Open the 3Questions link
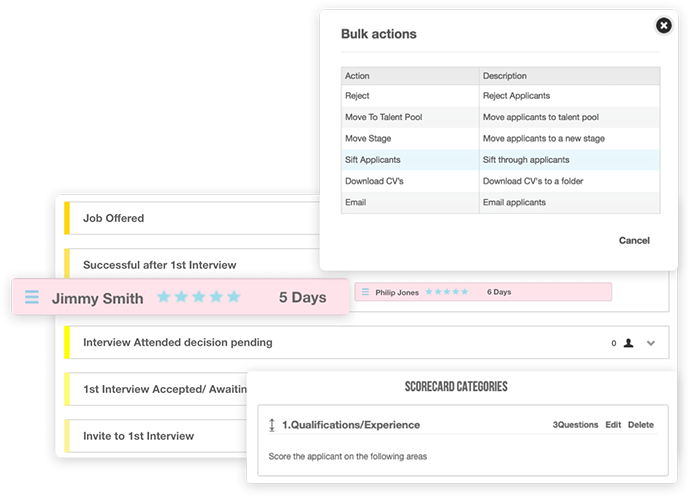Image resolution: width=690 pixels, height=497 pixels. (575, 425)
